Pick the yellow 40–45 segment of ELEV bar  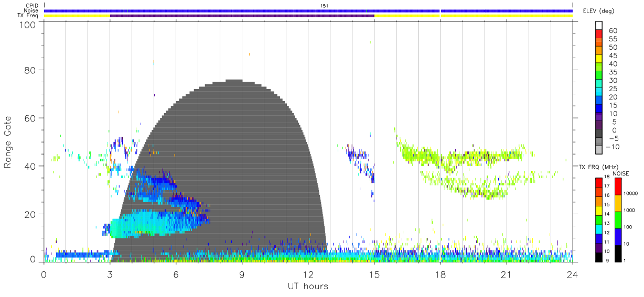coord(599,60)
